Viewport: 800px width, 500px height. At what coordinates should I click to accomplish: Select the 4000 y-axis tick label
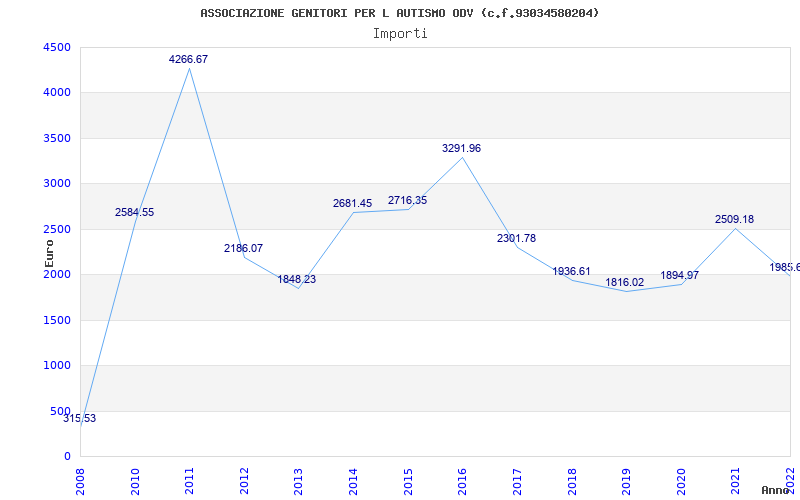coord(57,93)
